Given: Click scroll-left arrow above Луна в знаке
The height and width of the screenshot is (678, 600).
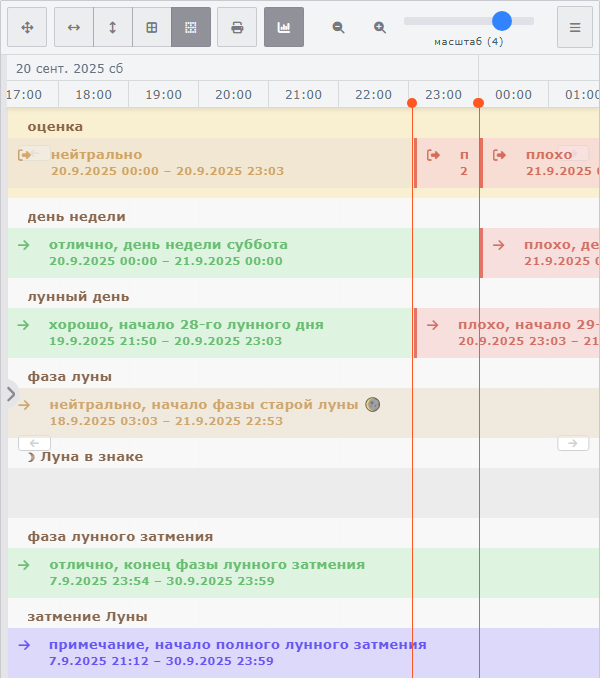Looking at the screenshot, I should point(34,443).
